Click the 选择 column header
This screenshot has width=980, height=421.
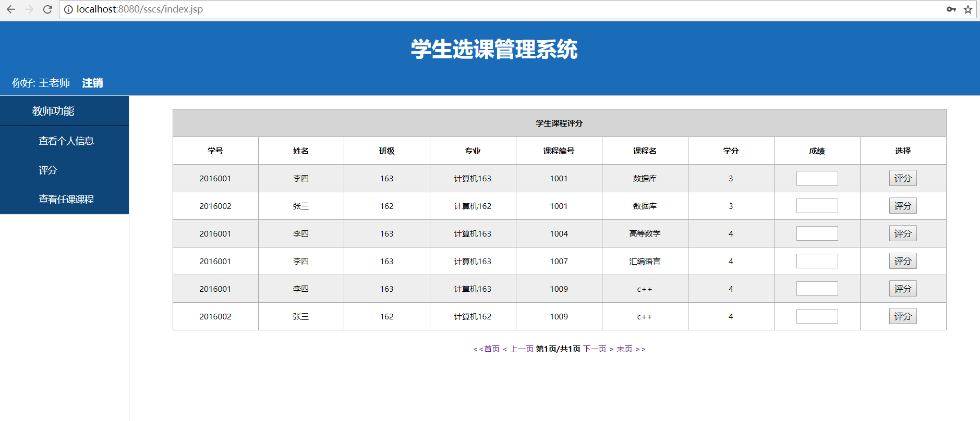pos(903,151)
